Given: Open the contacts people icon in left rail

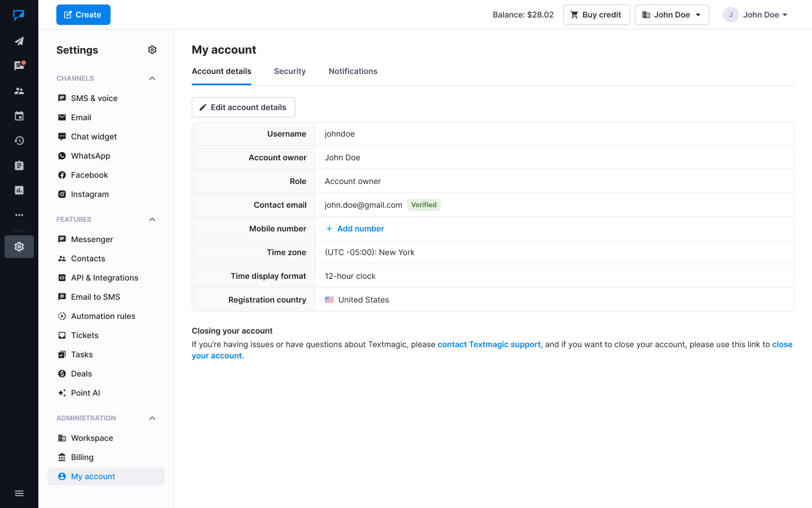Looking at the screenshot, I should point(19,91).
